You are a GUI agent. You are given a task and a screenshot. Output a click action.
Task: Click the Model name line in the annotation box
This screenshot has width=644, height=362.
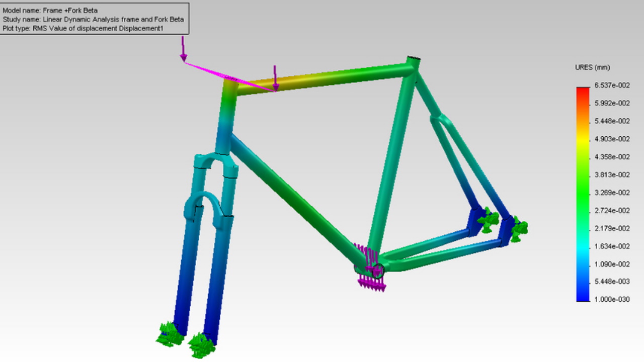50,11
